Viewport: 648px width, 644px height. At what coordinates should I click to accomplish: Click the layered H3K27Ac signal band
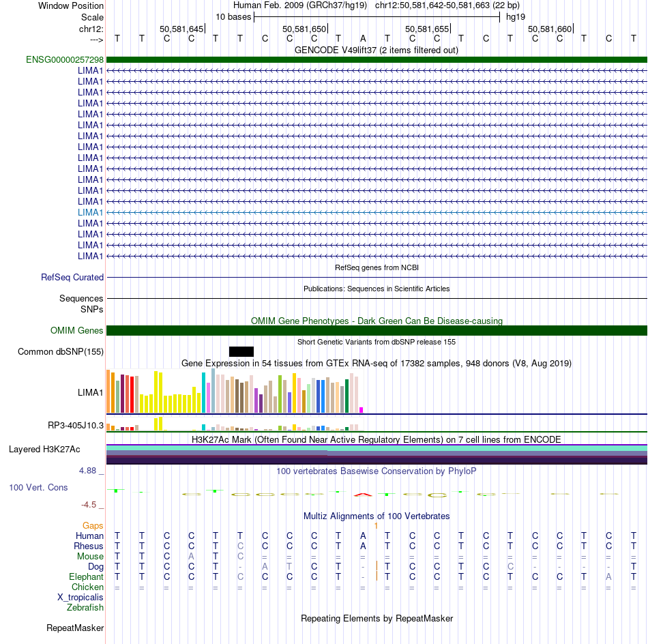(377, 454)
